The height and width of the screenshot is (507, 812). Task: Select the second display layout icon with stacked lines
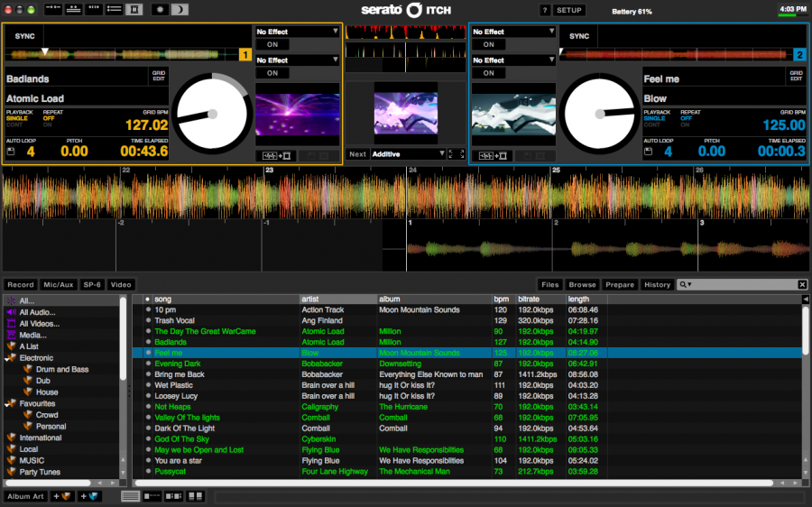[x=74, y=9]
